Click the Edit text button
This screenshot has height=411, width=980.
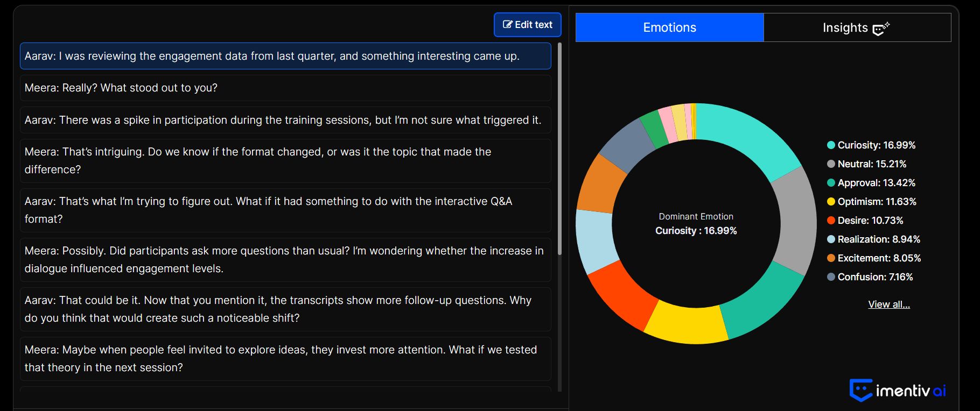pyautogui.click(x=528, y=25)
